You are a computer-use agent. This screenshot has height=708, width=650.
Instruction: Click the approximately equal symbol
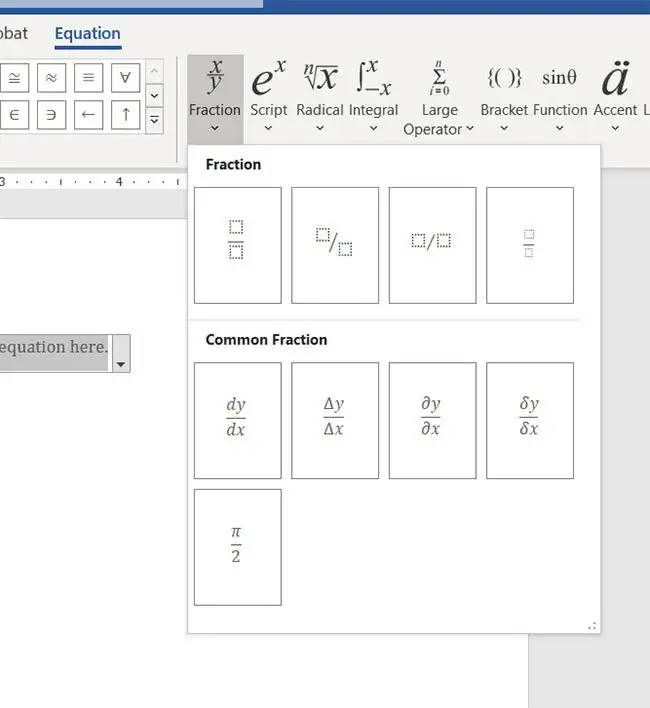(x=51, y=78)
